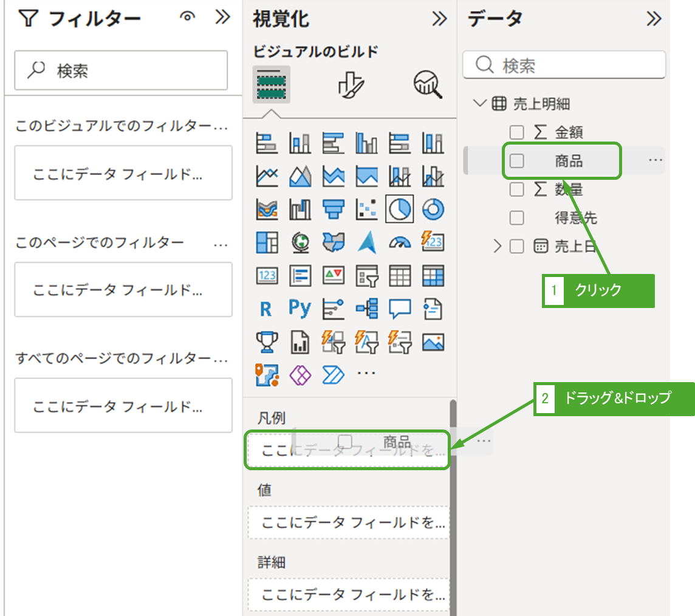Image resolution: width=695 pixels, height=616 pixels.
Task: Click the data pane search box
Action: (564, 65)
